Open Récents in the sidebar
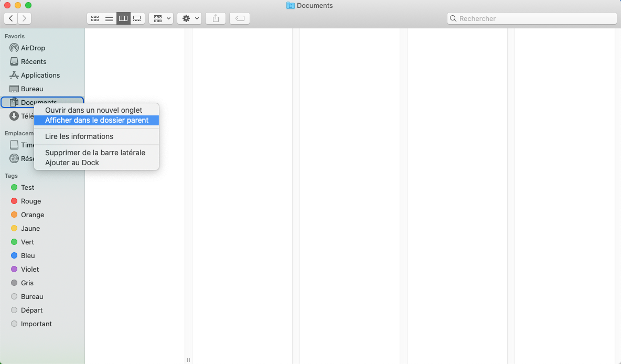Screen dimensions: 621x364 (34, 61)
